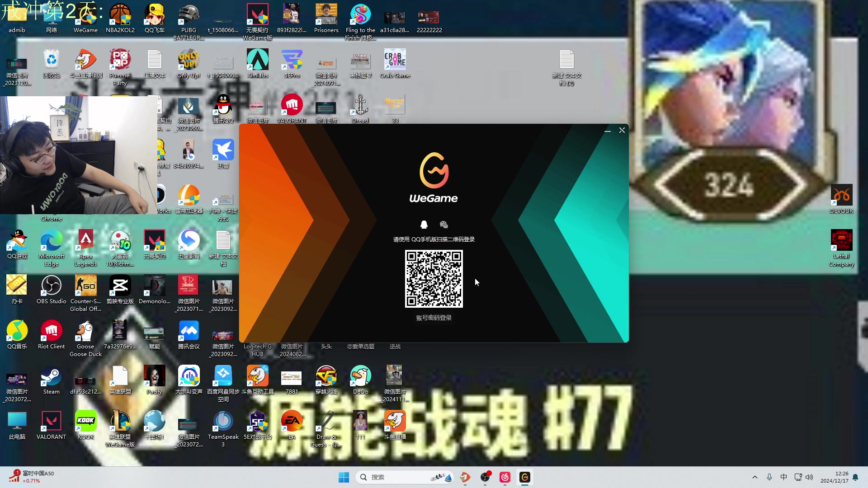868x488 pixels.
Task: Open 5EPro desktop icon
Action: [x=292, y=64]
